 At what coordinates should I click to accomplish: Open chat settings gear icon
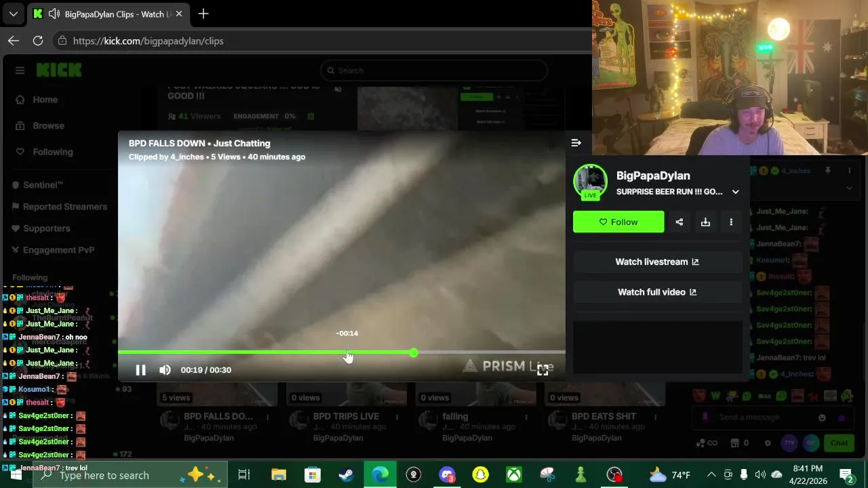click(x=768, y=443)
